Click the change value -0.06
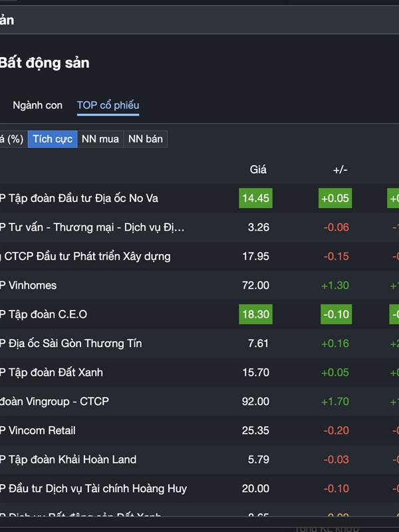The width and height of the screenshot is (399, 532). click(x=336, y=227)
